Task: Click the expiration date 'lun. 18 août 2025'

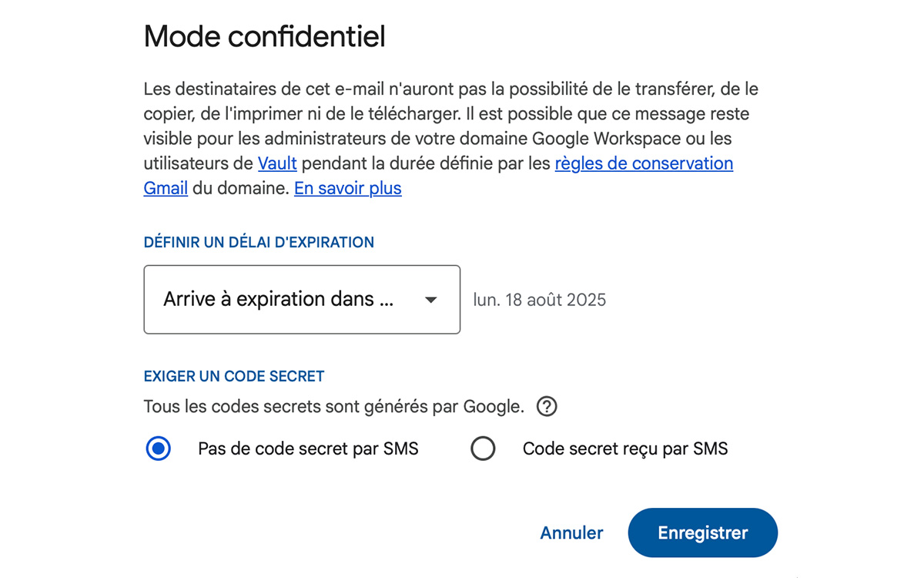Action: click(539, 300)
